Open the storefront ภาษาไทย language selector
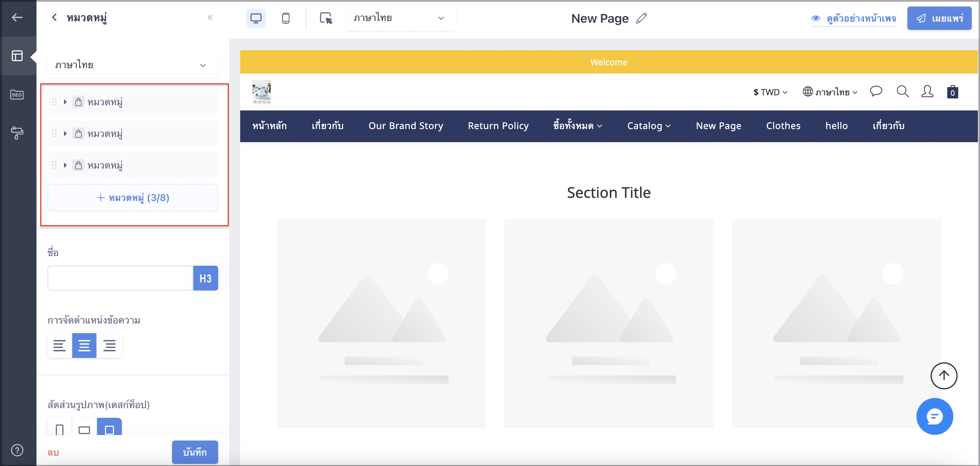 (830, 92)
